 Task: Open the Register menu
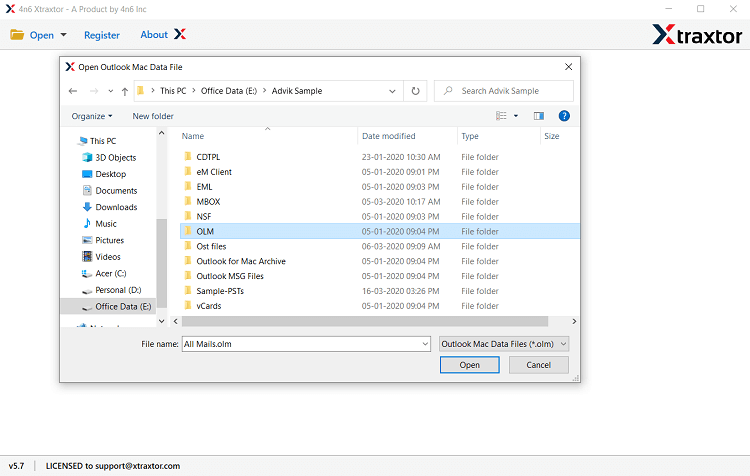(102, 35)
